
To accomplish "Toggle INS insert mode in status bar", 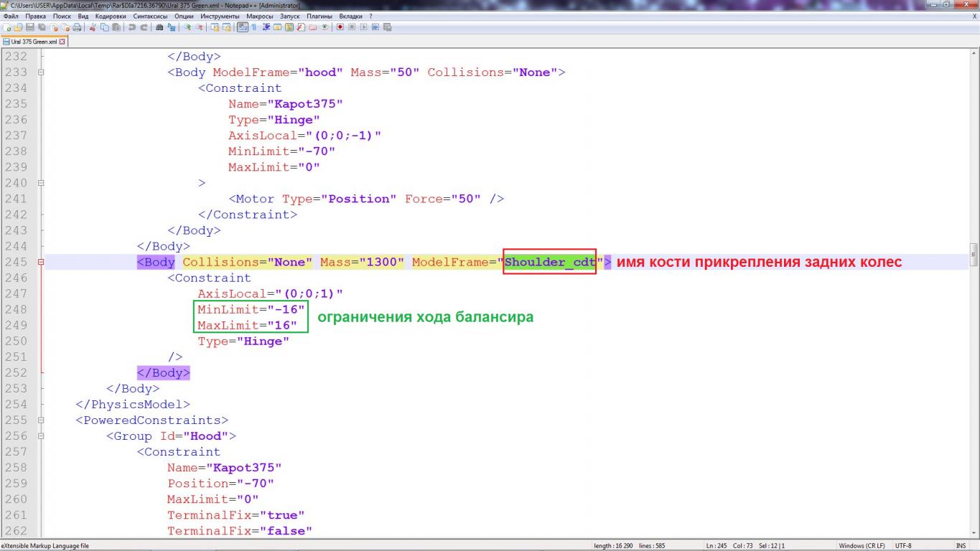I will click(x=960, y=546).
